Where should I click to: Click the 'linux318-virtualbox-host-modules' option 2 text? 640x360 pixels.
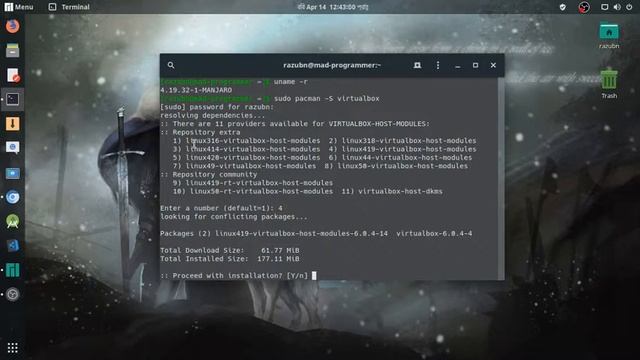pyautogui.click(x=409, y=140)
